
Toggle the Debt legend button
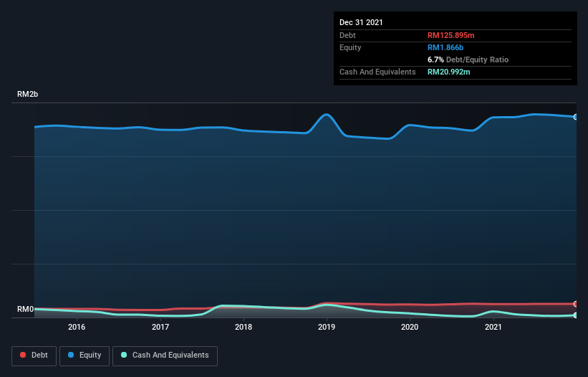[x=34, y=355]
